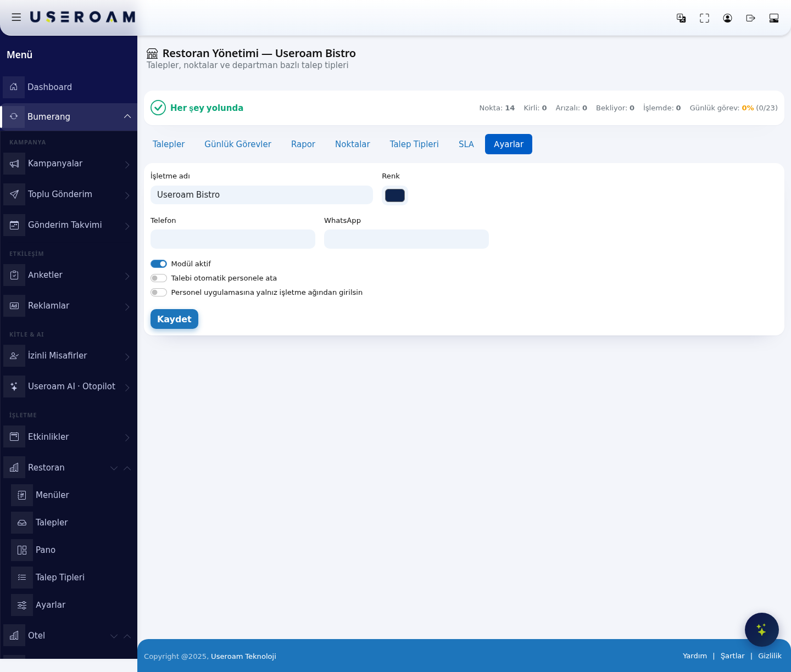
Task: Click the Otel building icon
Action: [14, 636]
